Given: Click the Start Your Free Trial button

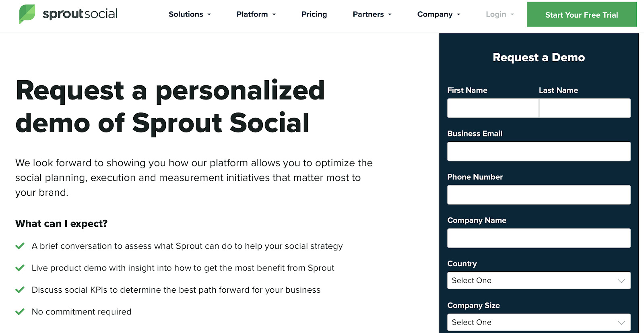Looking at the screenshot, I should click(582, 14).
